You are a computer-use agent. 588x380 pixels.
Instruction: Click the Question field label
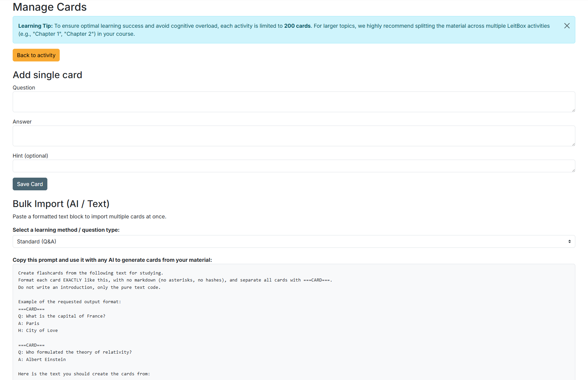pyautogui.click(x=24, y=87)
